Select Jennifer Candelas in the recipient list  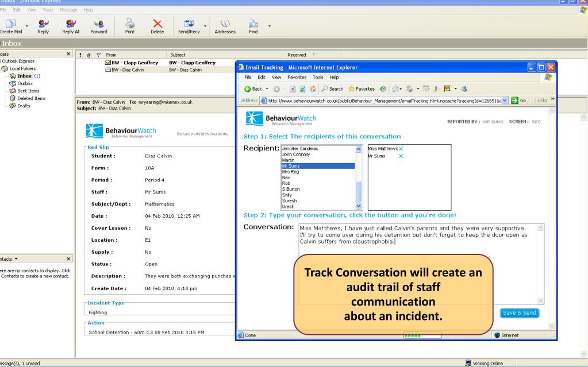(318, 148)
